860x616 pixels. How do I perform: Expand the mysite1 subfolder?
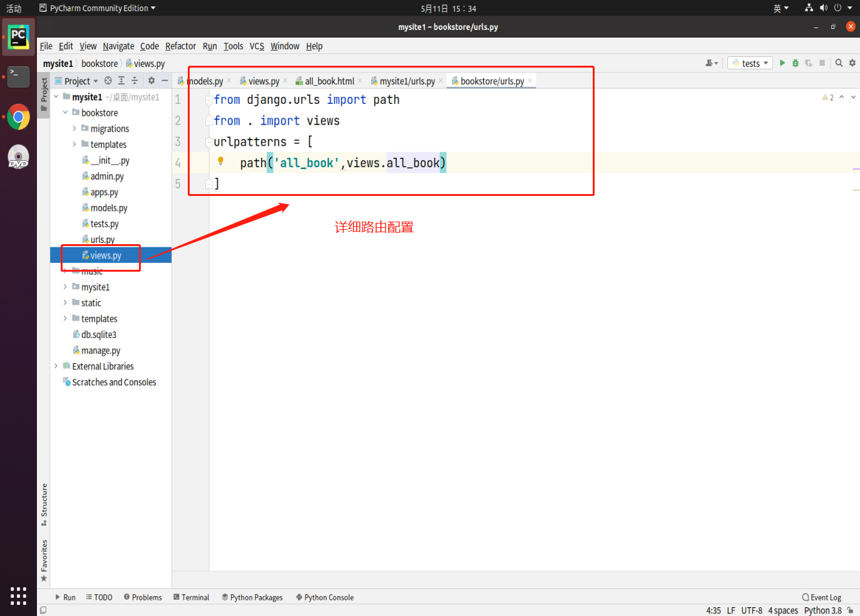coord(65,287)
